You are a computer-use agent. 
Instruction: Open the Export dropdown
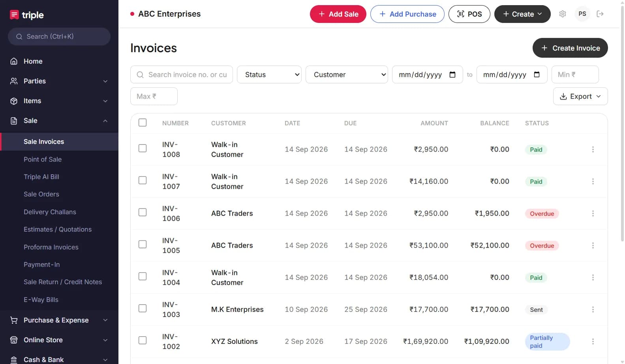(580, 96)
